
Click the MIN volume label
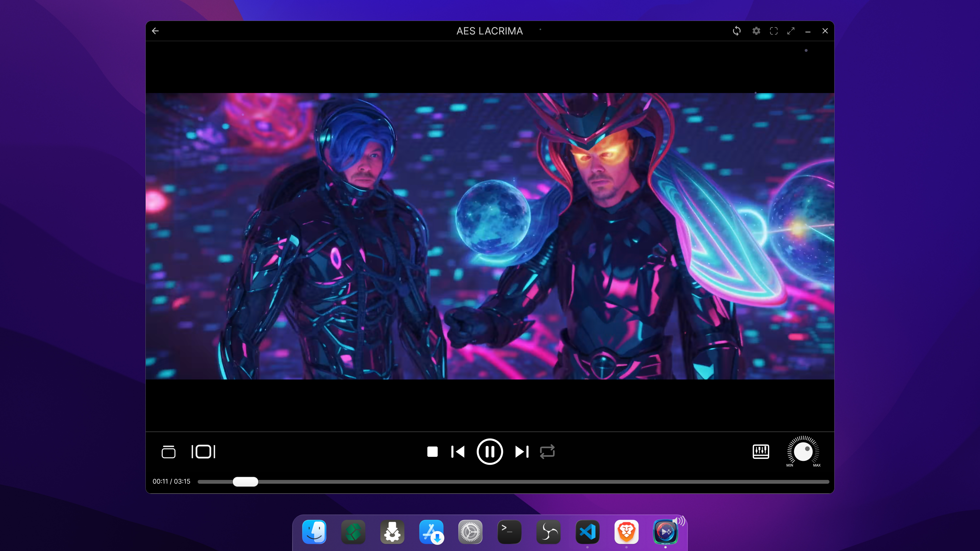point(790,466)
